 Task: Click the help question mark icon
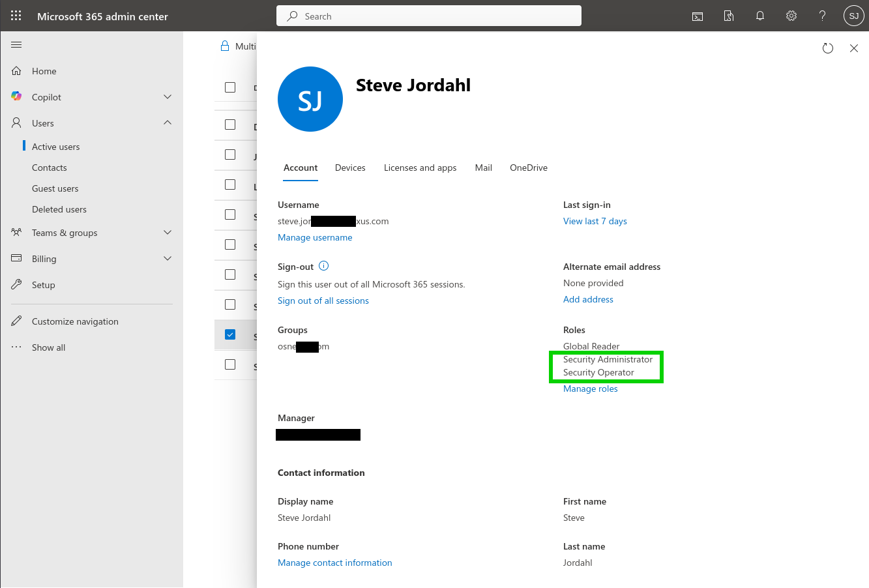click(x=823, y=16)
